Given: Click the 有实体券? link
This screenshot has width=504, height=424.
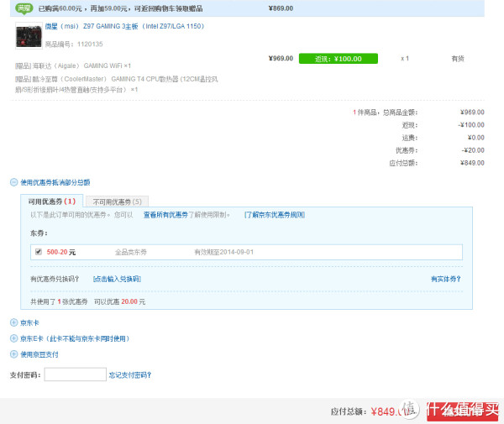Looking at the screenshot, I should [x=445, y=279].
